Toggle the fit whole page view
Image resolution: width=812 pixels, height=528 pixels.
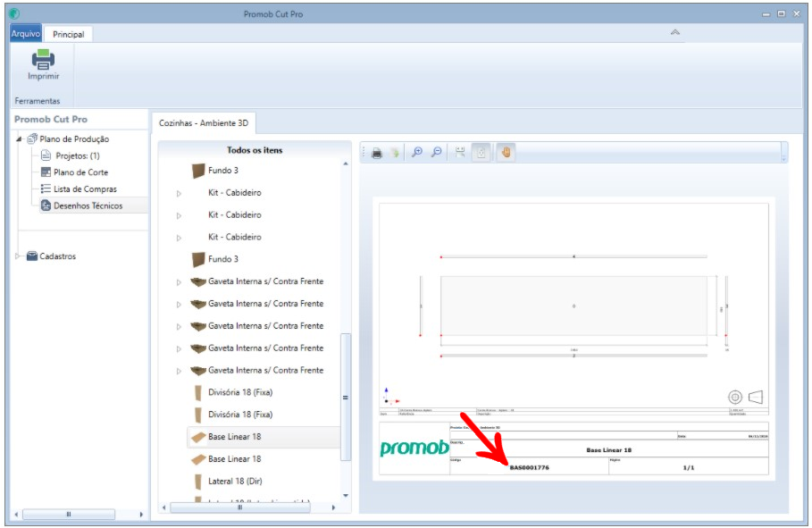click(481, 153)
